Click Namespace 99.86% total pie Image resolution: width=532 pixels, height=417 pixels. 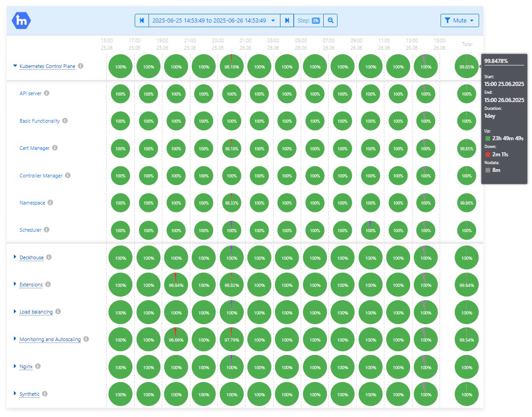[467, 203]
